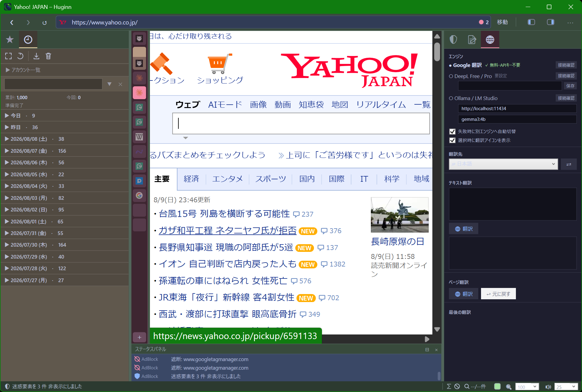Click the swap languages arrows button
The width and height of the screenshot is (582, 392).
tap(569, 164)
